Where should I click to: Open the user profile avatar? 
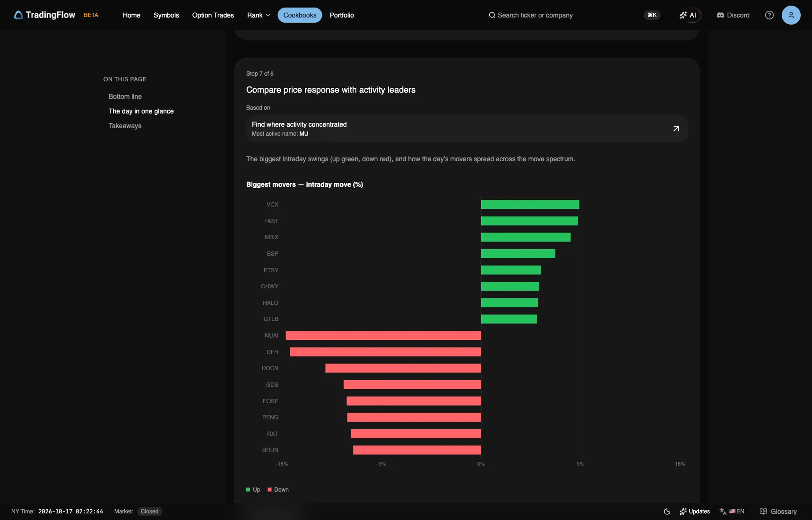coord(791,15)
